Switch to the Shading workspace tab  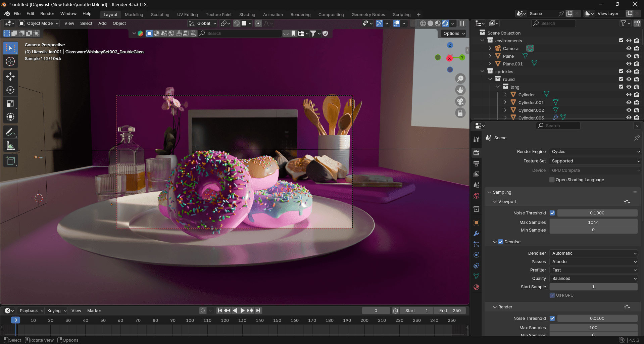coord(247,14)
